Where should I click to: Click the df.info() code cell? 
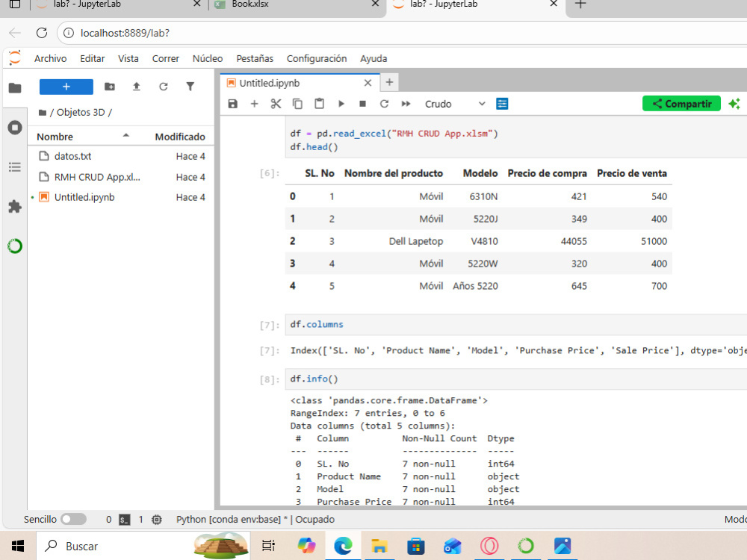click(x=516, y=379)
